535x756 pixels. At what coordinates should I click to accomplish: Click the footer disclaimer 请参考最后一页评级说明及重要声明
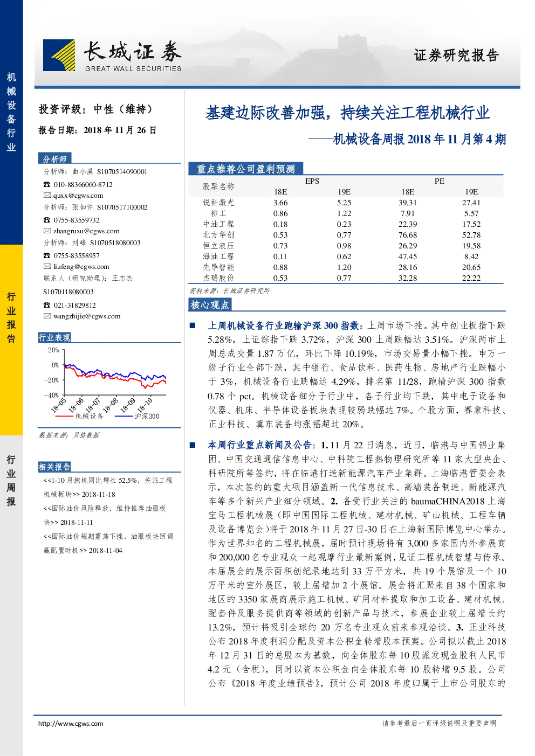coord(440,723)
